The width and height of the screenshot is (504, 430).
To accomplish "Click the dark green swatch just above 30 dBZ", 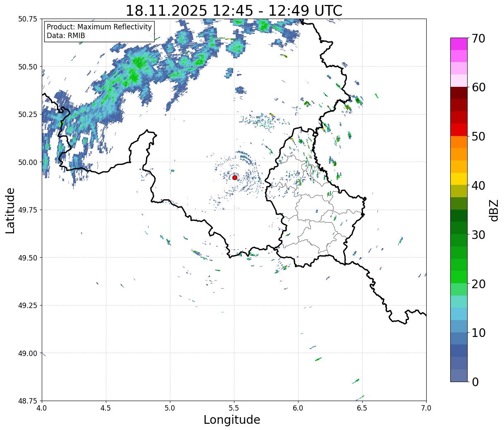I will pos(459,228).
